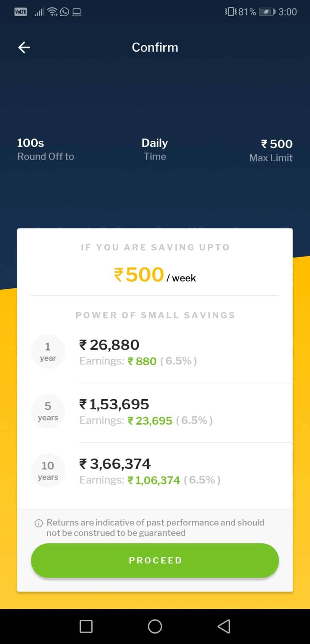The image size is (310, 644).
Task: Open the WhatsApp status bar icon
Action: [x=64, y=12]
